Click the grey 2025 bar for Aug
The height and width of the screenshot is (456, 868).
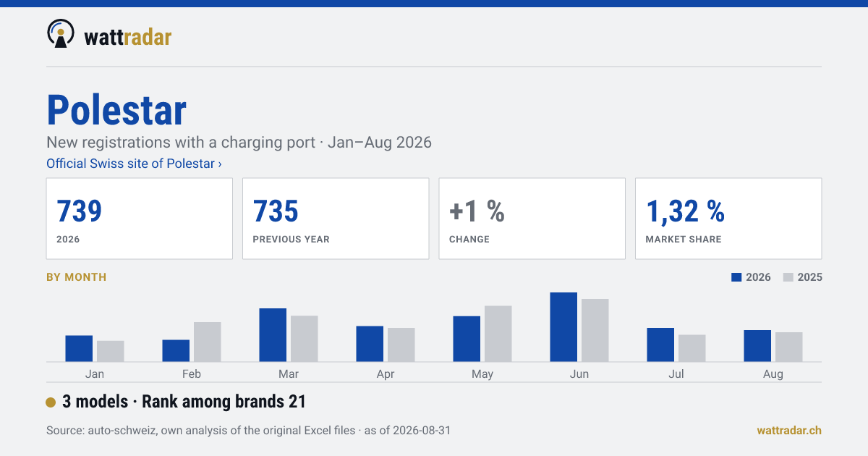tap(789, 347)
